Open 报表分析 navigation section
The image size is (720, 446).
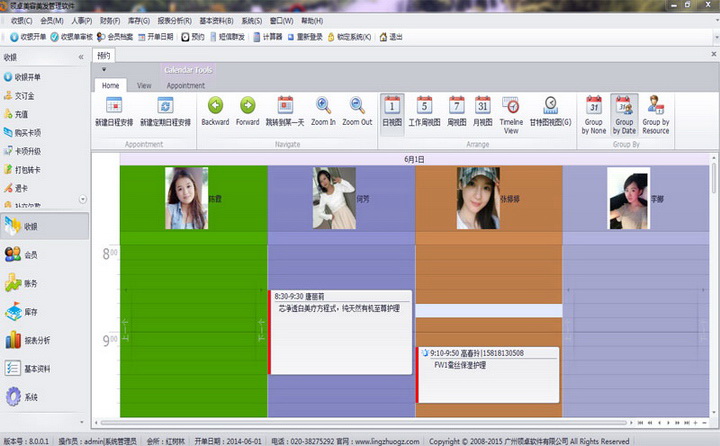(x=45, y=340)
